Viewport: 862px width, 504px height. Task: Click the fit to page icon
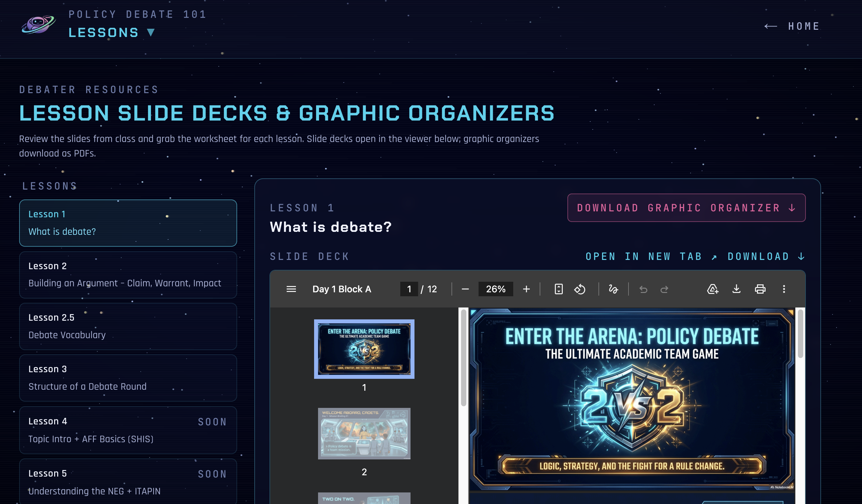(x=558, y=289)
